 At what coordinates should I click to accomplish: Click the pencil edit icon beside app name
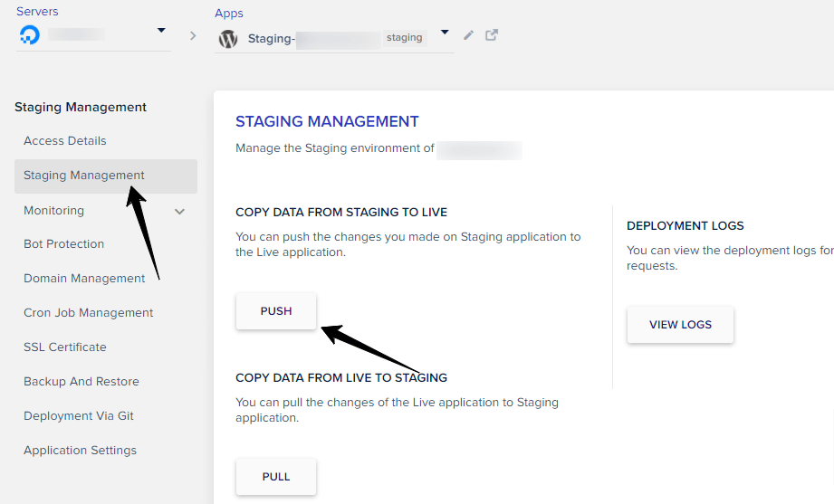tap(468, 35)
